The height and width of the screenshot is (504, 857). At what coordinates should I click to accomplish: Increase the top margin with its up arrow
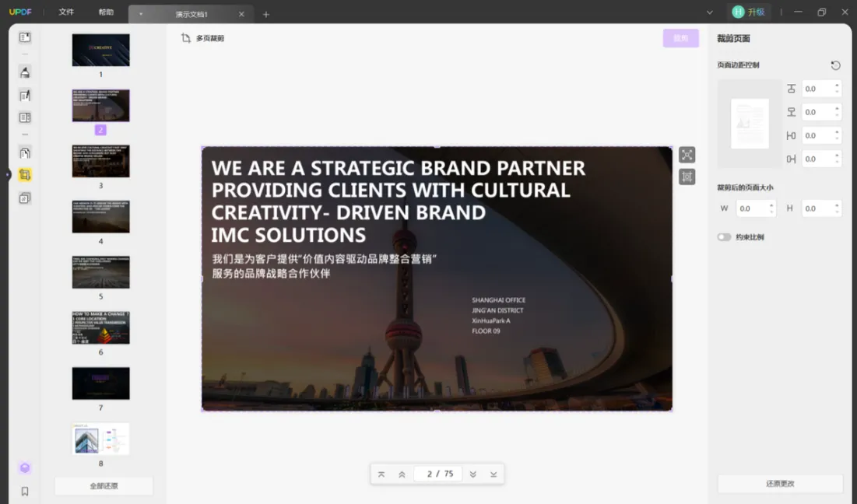coord(837,86)
